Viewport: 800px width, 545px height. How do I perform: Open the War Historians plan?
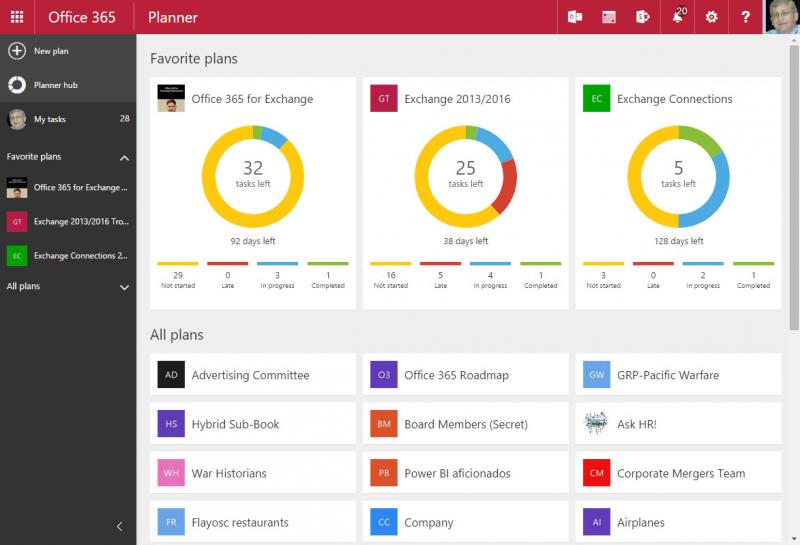point(253,473)
